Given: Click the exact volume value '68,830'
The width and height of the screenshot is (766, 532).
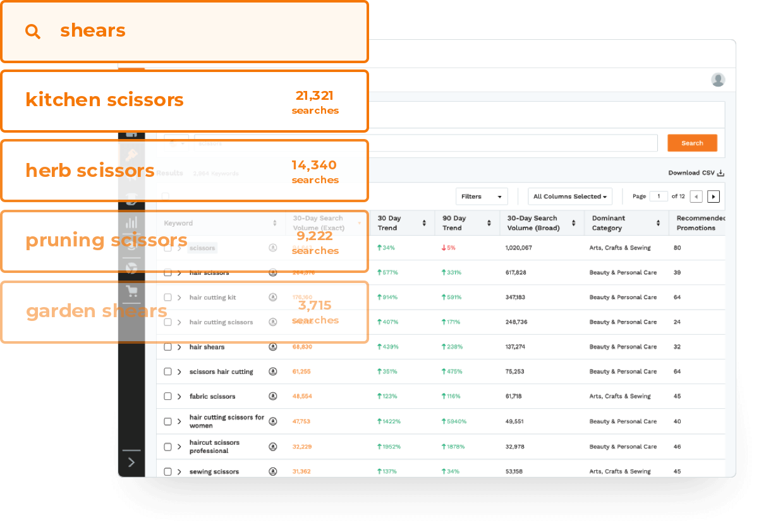Looking at the screenshot, I should coord(302,347).
